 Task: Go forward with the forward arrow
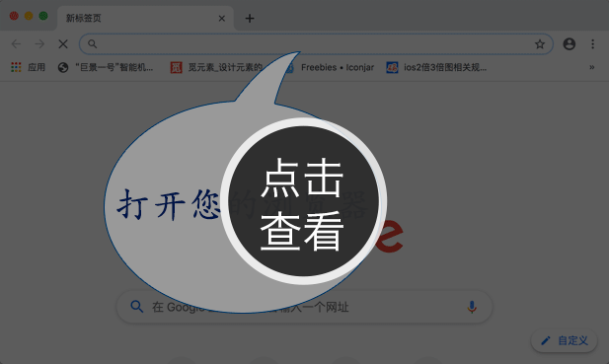(39, 43)
